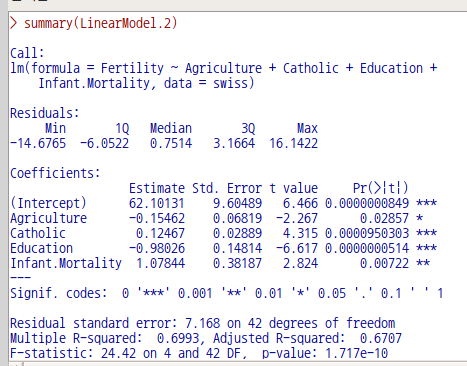The width and height of the screenshot is (467, 366).
Task: Click the overall p-value 1.717e-10
Action: 357,353
